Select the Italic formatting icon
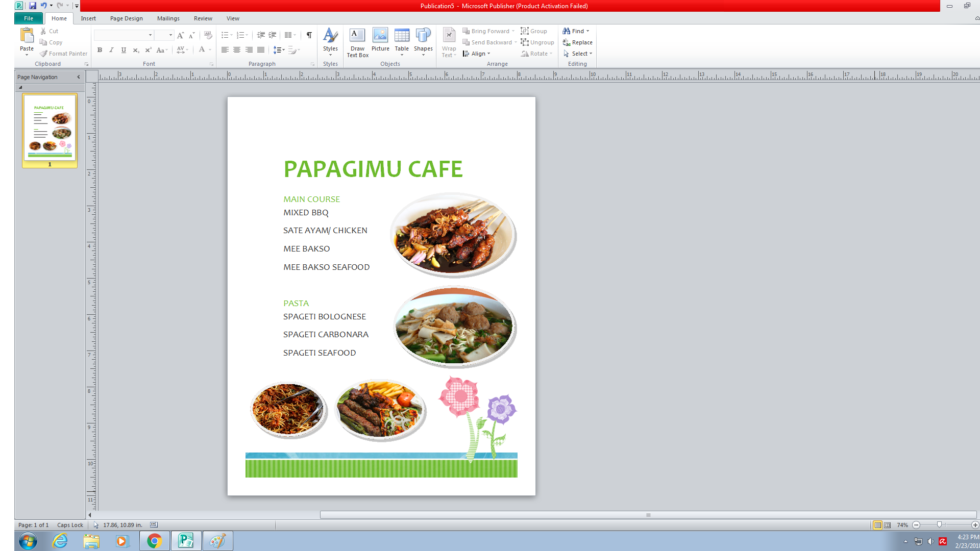 coord(111,50)
